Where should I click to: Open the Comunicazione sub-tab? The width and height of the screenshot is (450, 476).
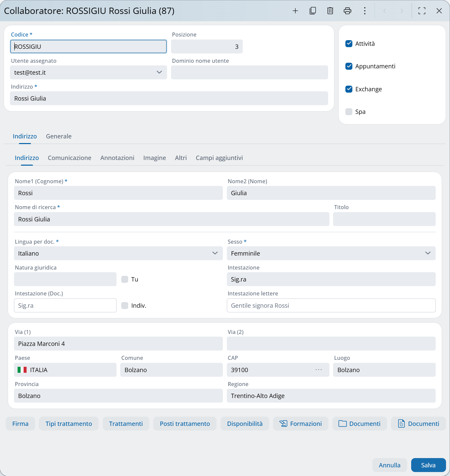click(x=69, y=158)
